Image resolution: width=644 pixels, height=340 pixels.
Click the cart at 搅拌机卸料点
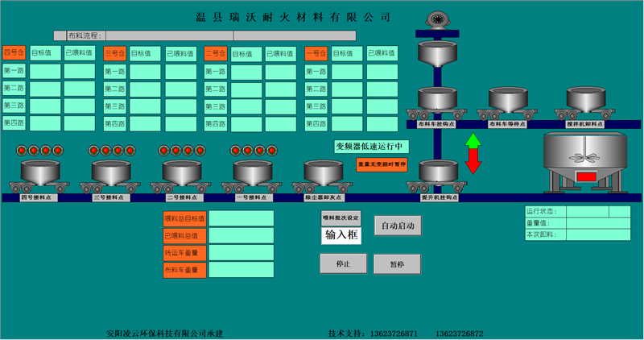(x=584, y=102)
